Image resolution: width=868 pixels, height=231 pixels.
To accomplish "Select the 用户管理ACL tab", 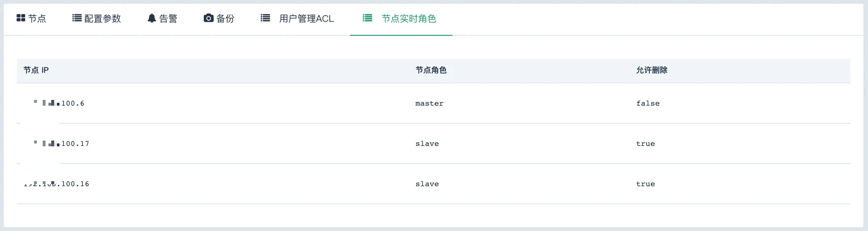I will [x=306, y=18].
